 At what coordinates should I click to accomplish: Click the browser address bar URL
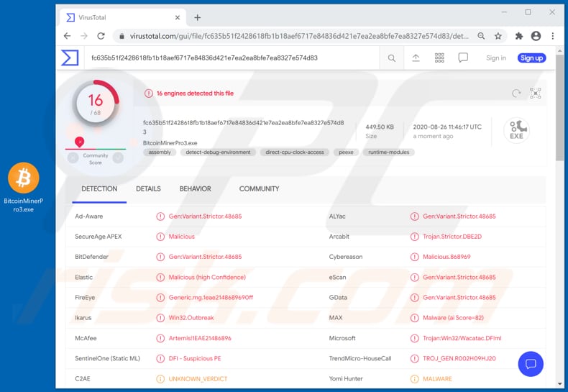299,36
